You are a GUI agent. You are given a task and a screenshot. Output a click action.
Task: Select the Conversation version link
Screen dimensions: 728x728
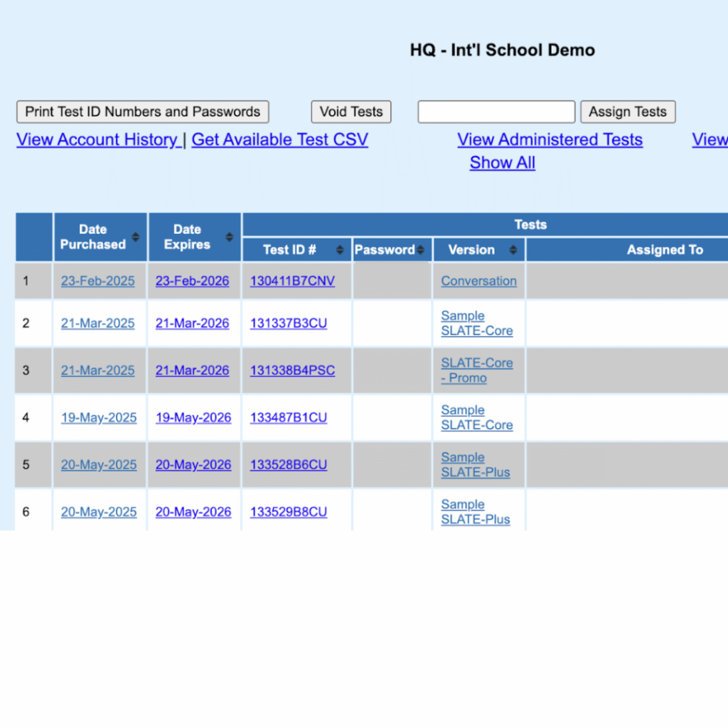click(x=478, y=281)
